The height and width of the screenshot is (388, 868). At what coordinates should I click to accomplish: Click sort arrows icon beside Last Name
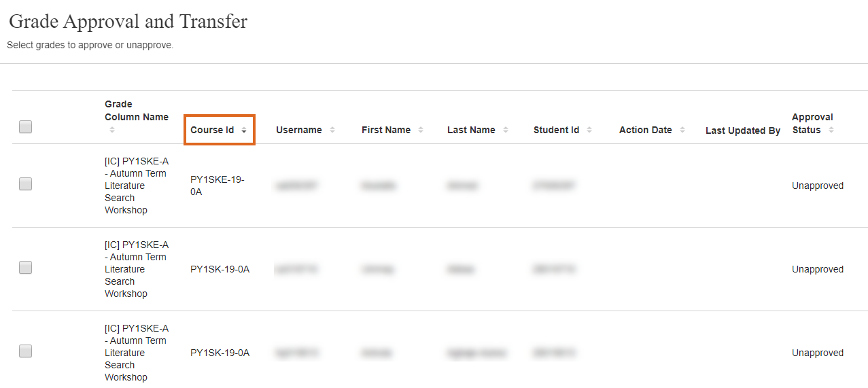click(x=506, y=130)
